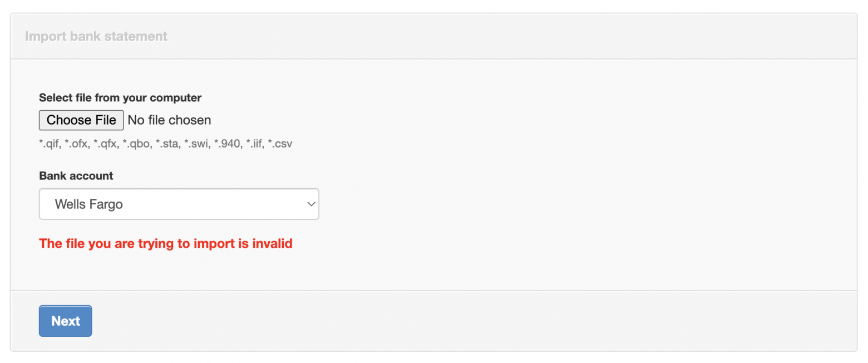
Task: Click the file invalid error message
Action: 165,243
